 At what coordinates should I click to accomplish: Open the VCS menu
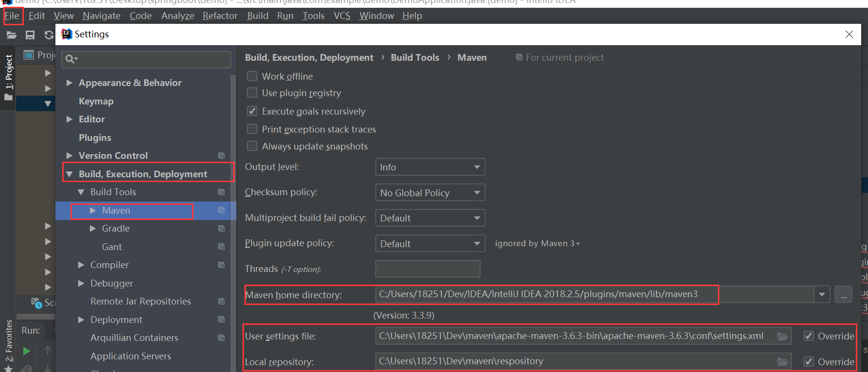342,16
